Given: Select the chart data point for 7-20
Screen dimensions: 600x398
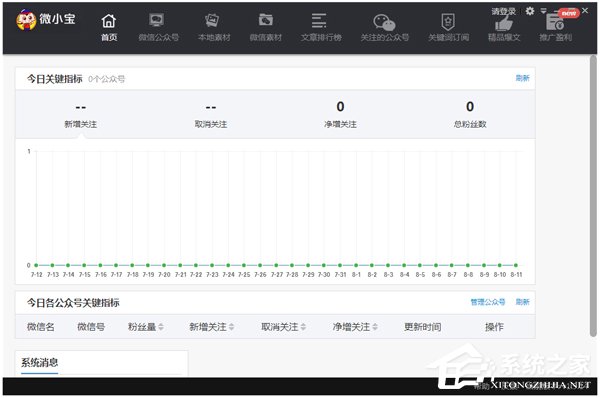Looking at the screenshot, I should 164,265.
